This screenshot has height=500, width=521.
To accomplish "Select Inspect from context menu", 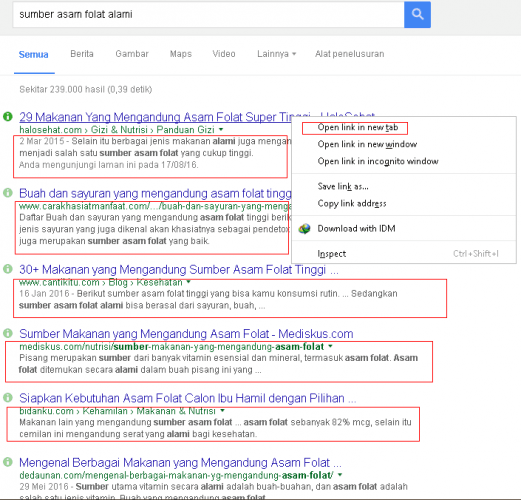I will click(332, 254).
